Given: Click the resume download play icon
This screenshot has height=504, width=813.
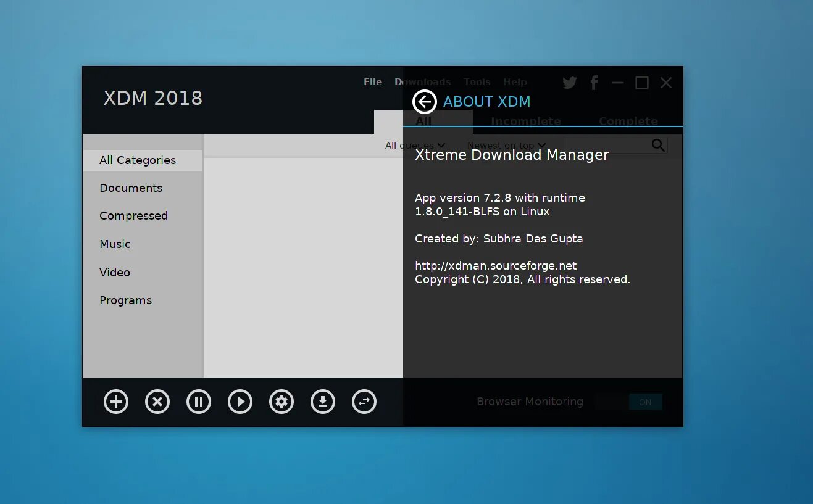Looking at the screenshot, I should pyautogui.click(x=240, y=402).
